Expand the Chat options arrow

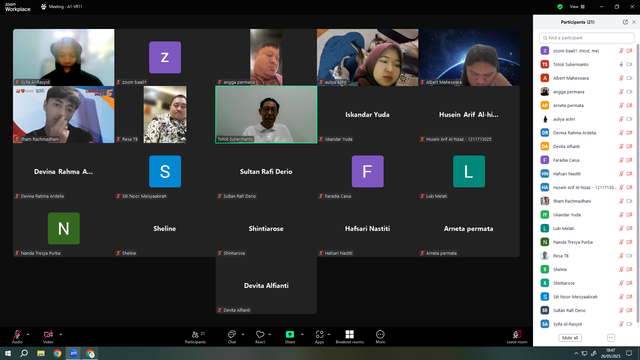point(243,334)
